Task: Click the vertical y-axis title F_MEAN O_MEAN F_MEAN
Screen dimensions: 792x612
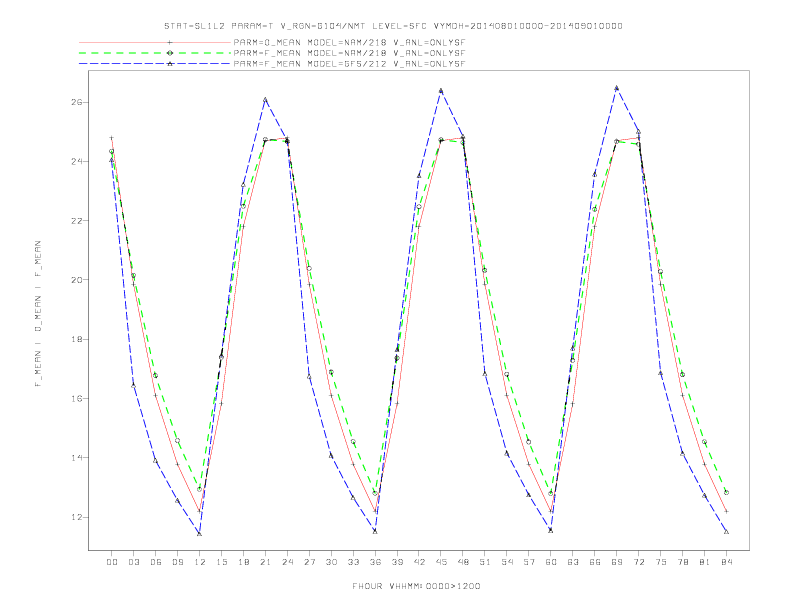Action: pos(38,314)
